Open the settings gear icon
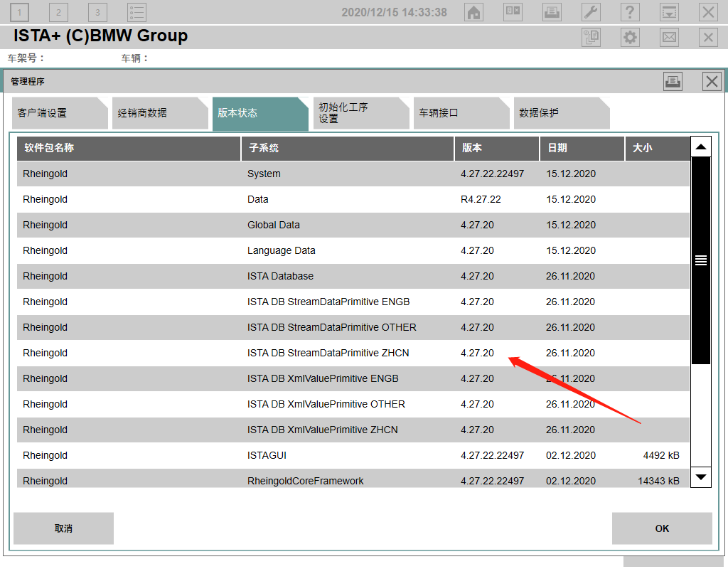 tap(630, 37)
